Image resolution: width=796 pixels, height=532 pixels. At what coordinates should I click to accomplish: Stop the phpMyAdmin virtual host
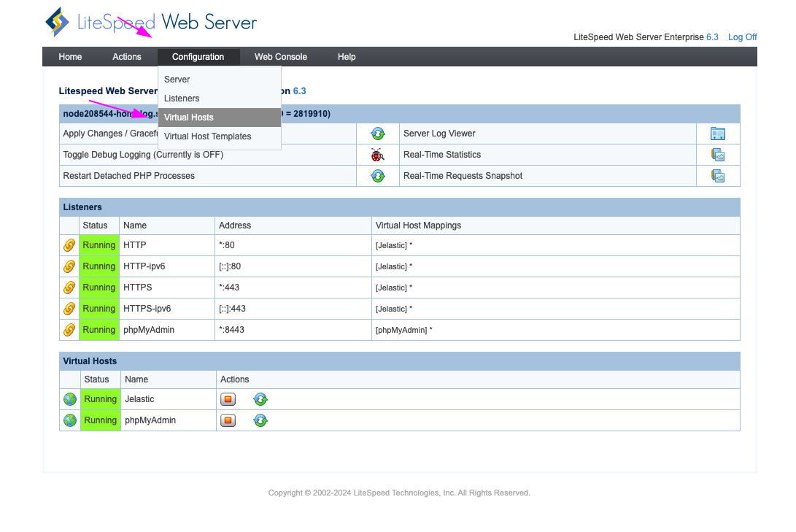point(228,420)
